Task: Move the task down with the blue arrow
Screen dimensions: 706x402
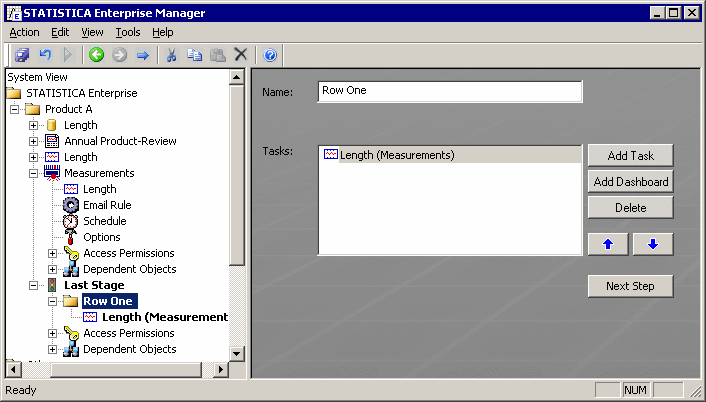Action: 653,244
